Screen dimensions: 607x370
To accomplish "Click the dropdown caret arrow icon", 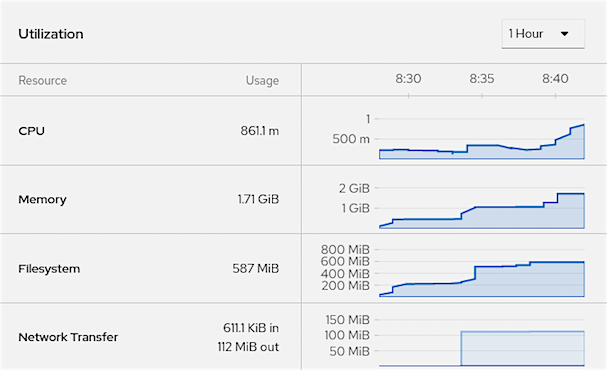I will [x=565, y=34].
